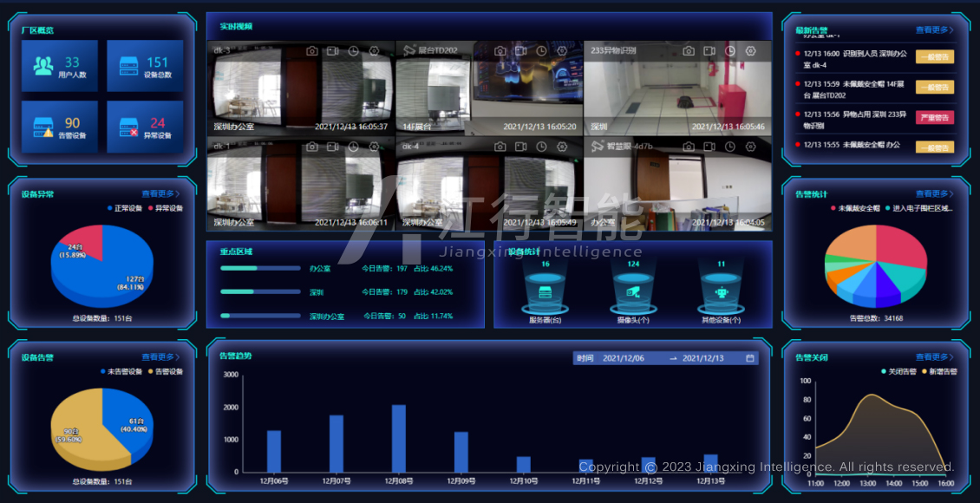Image resolution: width=980 pixels, height=503 pixels.
Task: Start recording on 233异物识别 tile
Action: point(709,50)
